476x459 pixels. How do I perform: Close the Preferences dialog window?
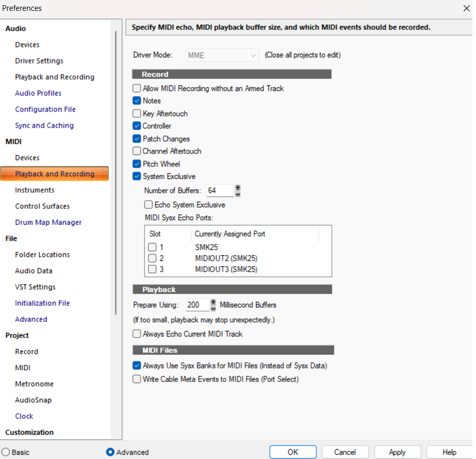point(467,8)
